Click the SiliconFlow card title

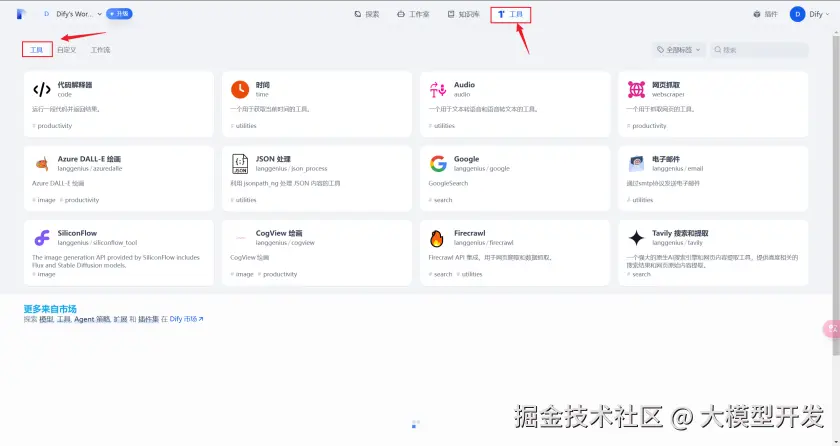click(77, 233)
